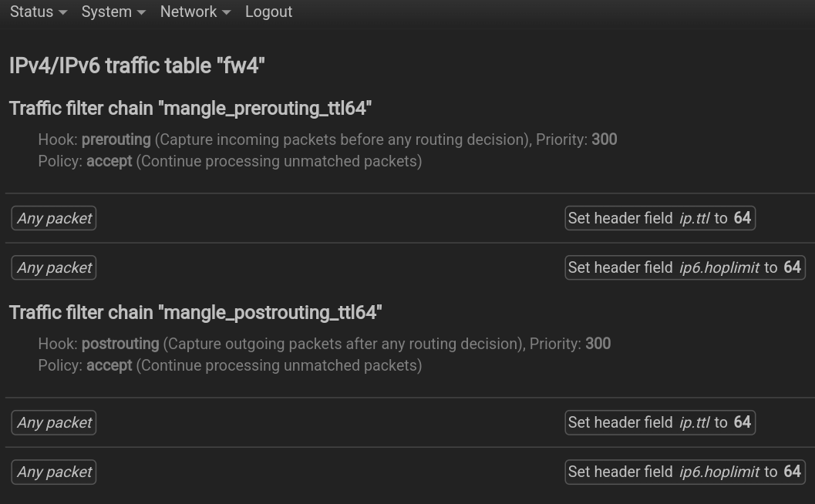Click the mangle_prerouting_ttl64 chain heading
This screenshot has width=815, height=504.
click(x=190, y=109)
